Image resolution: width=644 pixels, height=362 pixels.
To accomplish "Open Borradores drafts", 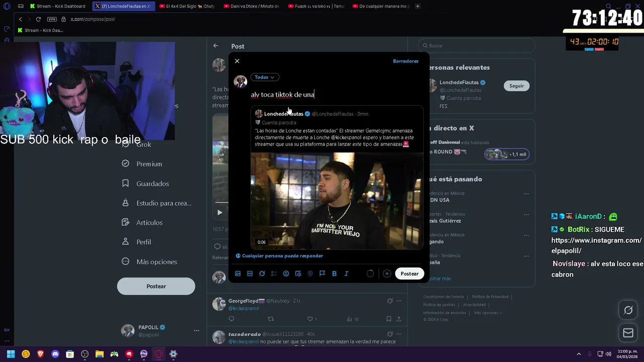I will (406, 61).
